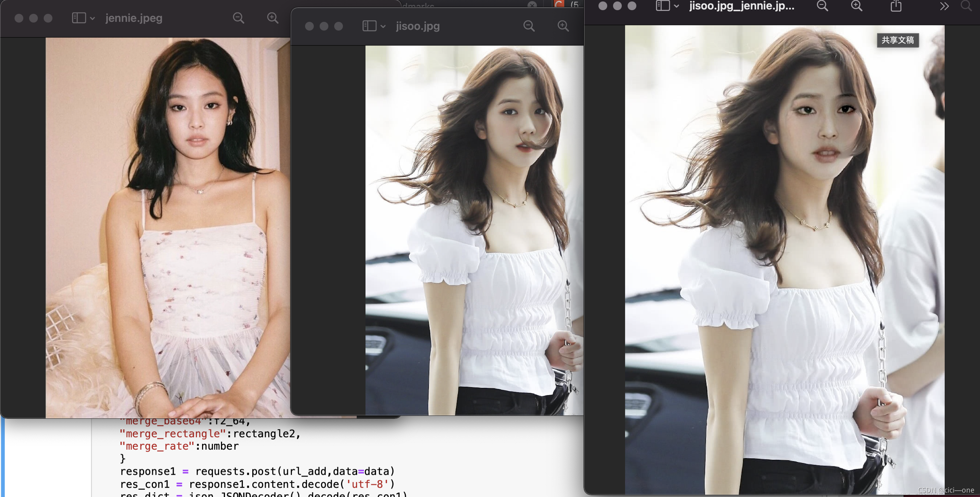Open sidebar view dropdown in merged image window

pyautogui.click(x=676, y=6)
